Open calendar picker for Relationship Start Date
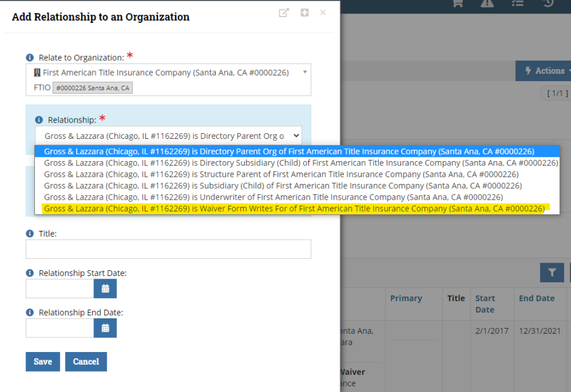 point(105,289)
